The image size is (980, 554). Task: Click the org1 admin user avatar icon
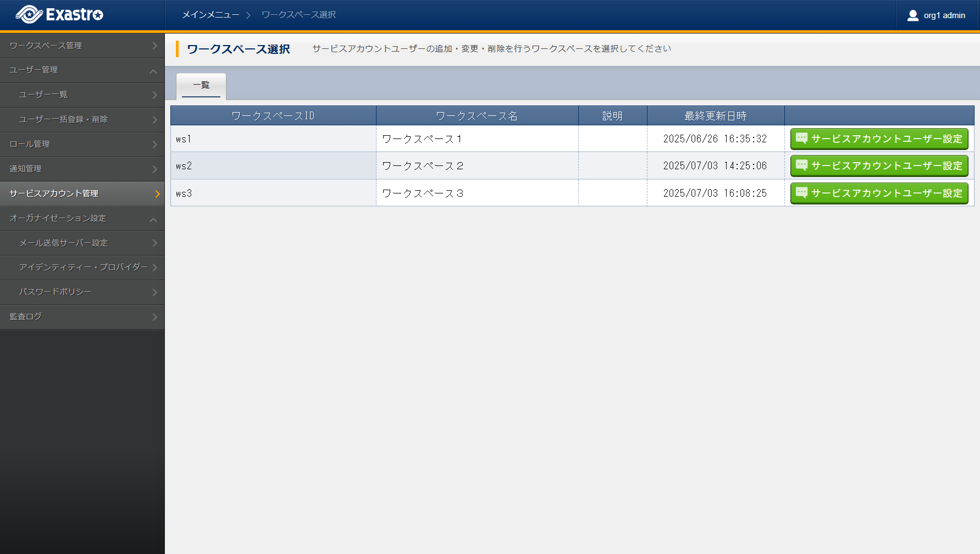[x=912, y=15]
